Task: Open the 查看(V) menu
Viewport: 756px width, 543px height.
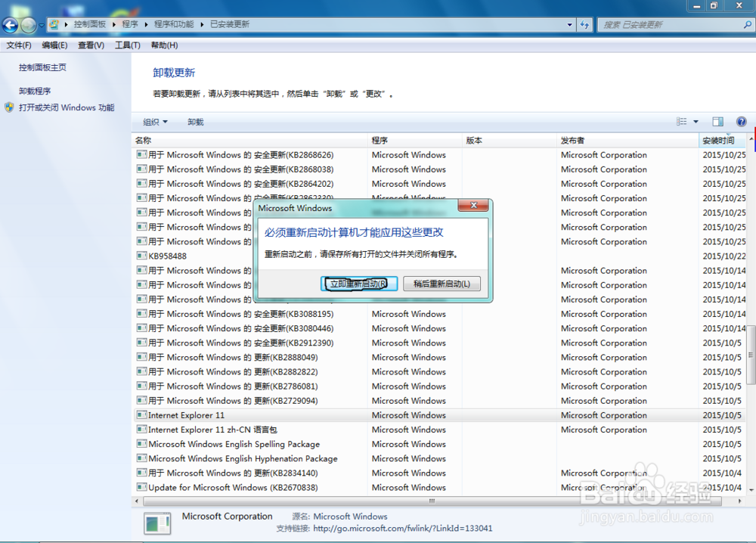Action: coord(91,45)
